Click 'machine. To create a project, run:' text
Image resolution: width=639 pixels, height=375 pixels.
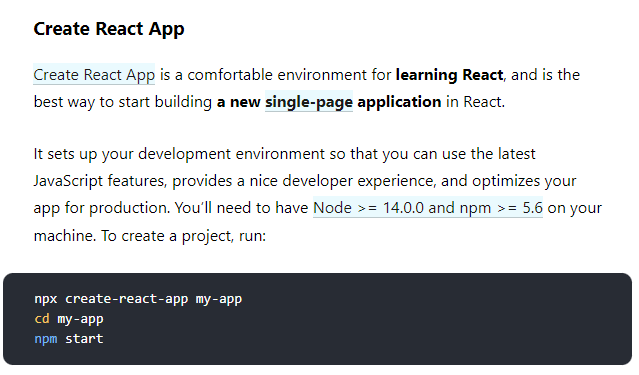[150, 236]
